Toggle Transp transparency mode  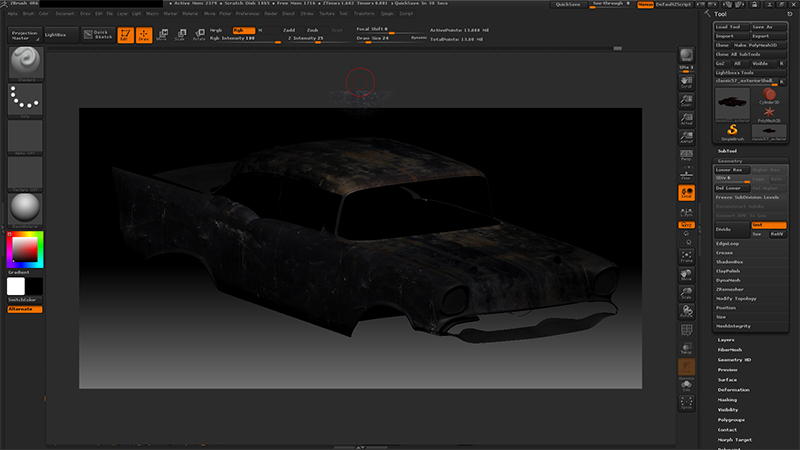(x=686, y=348)
